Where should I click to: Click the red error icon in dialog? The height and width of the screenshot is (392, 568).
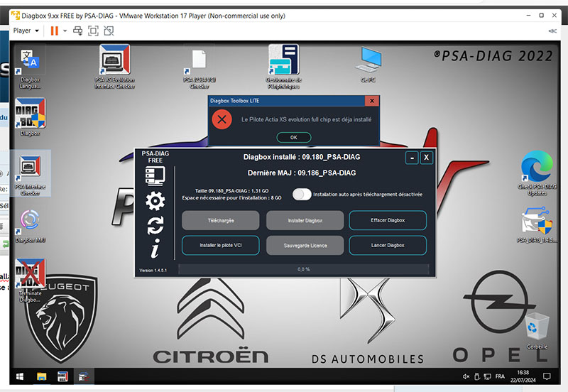(x=222, y=119)
